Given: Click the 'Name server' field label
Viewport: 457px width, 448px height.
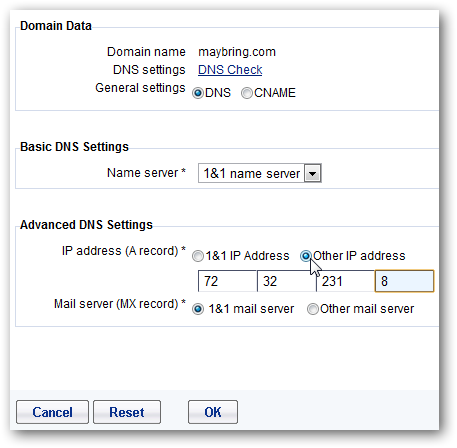Looking at the screenshot, I should click(146, 173).
